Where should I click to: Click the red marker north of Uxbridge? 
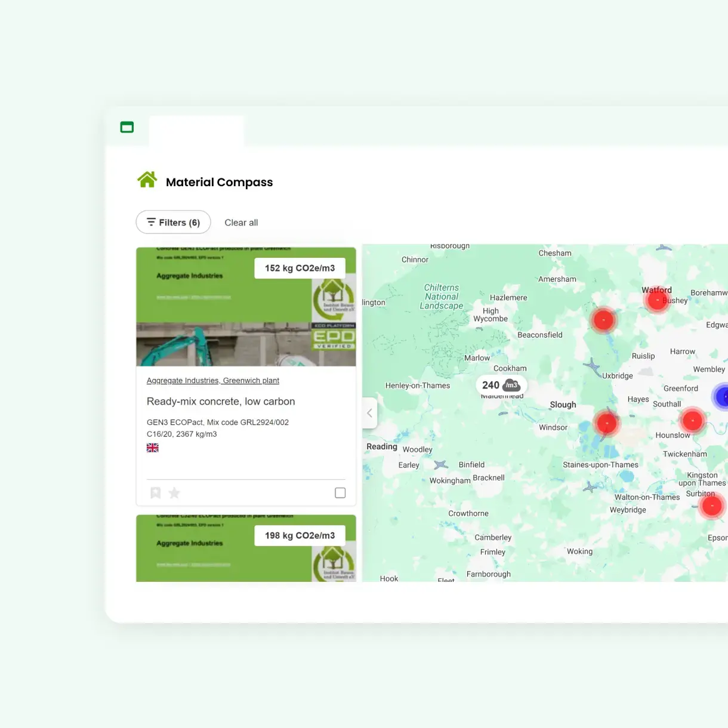(x=603, y=320)
